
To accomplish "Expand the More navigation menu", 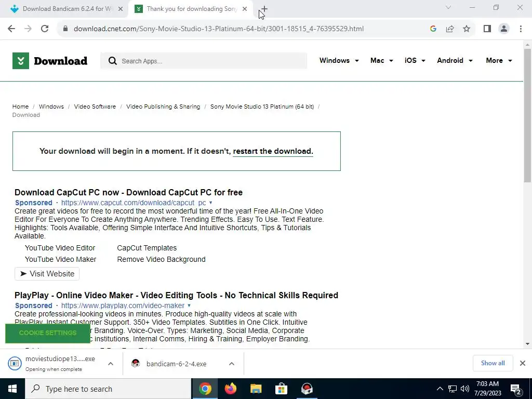I will 499,60.
